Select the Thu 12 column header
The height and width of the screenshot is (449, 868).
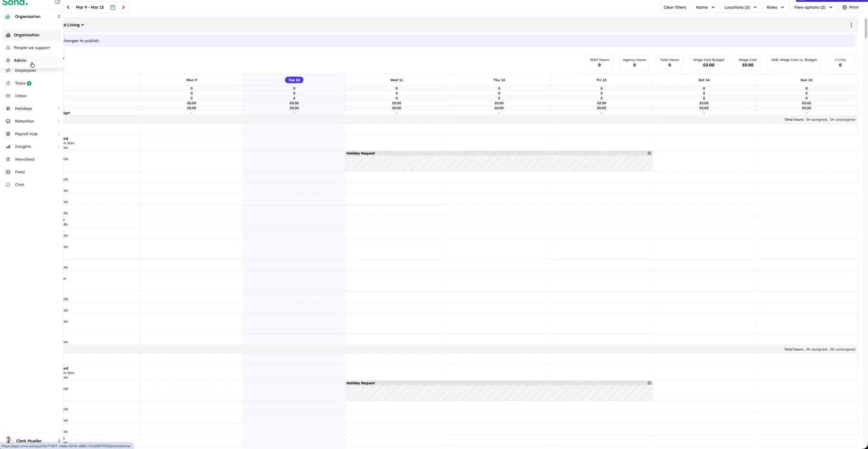(x=499, y=80)
